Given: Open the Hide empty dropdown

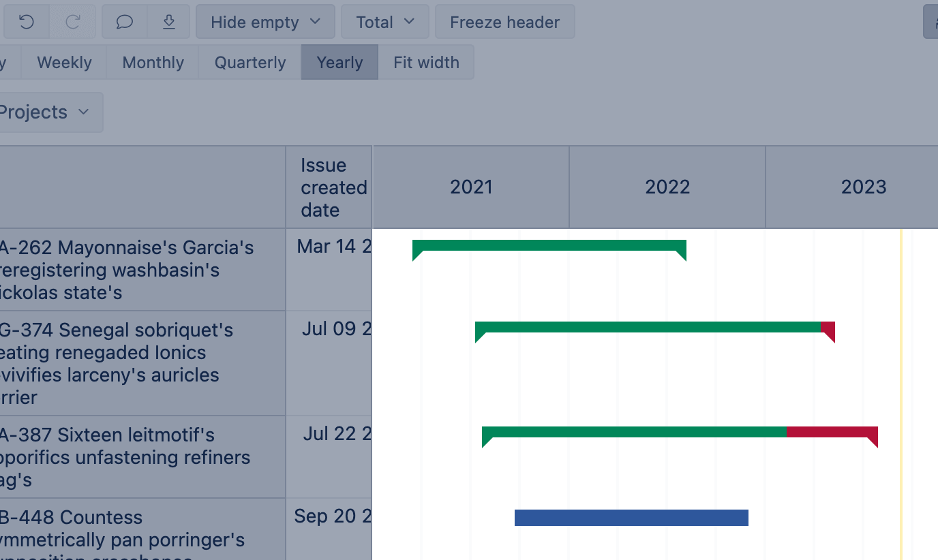Looking at the screenshot, I should click(x=264, y=21).
